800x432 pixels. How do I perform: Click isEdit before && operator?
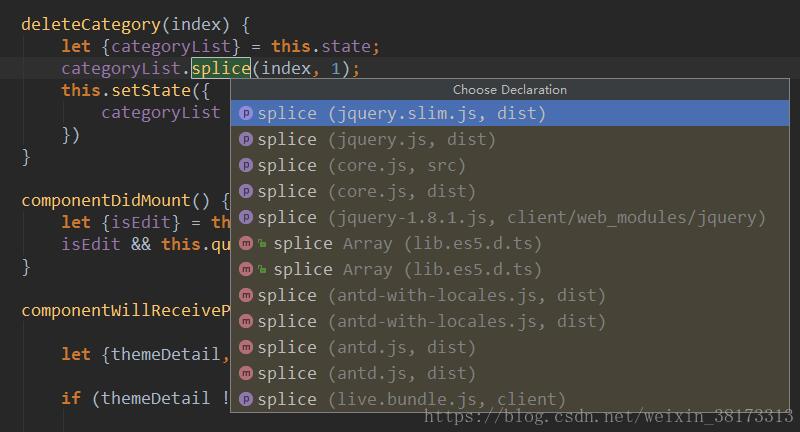point(91,244)
